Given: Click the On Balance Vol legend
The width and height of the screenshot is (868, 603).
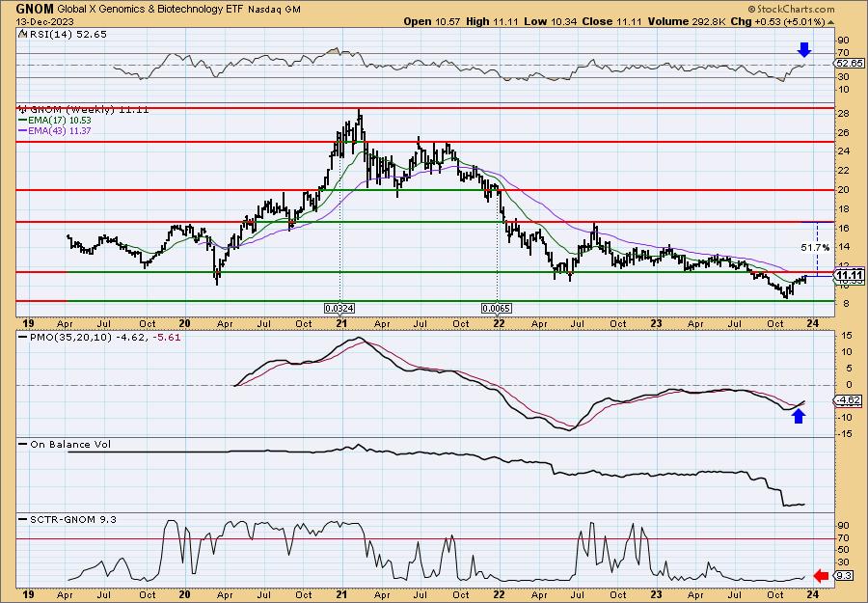Looking at the screenshot, I should click(x=65, y=444).
